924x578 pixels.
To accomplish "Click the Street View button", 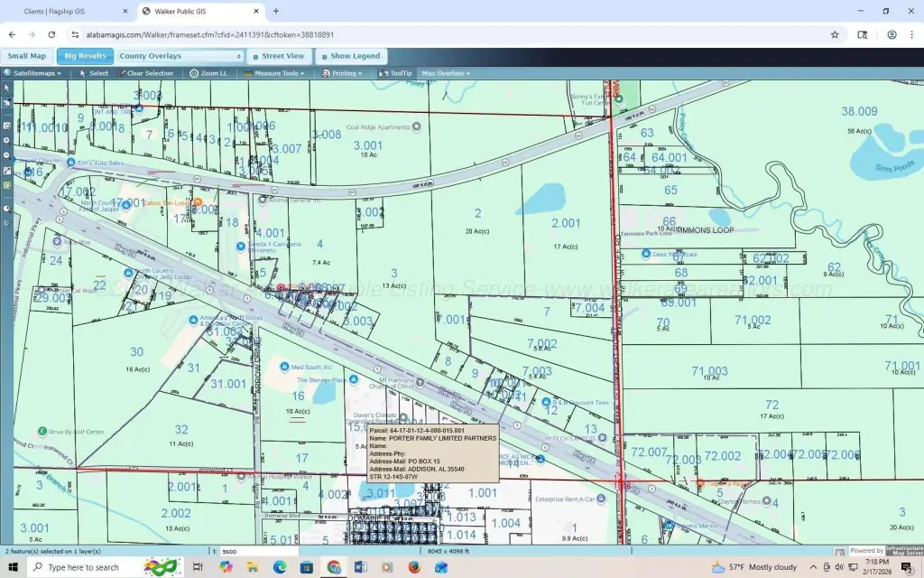I will (x=279, y=56).
